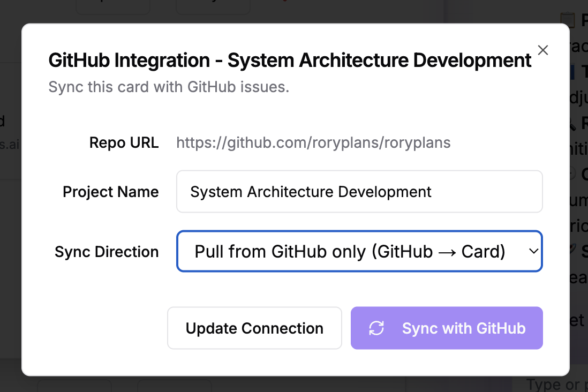Click the Sync Direction chevron arrow
This screenshot has width=588, height=392.
pos(533,251)
